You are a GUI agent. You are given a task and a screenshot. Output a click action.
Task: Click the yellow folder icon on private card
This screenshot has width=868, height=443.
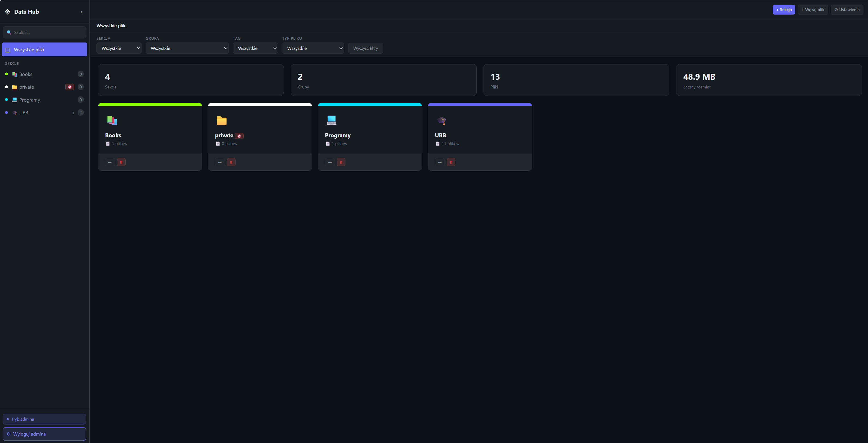point(221,120)
